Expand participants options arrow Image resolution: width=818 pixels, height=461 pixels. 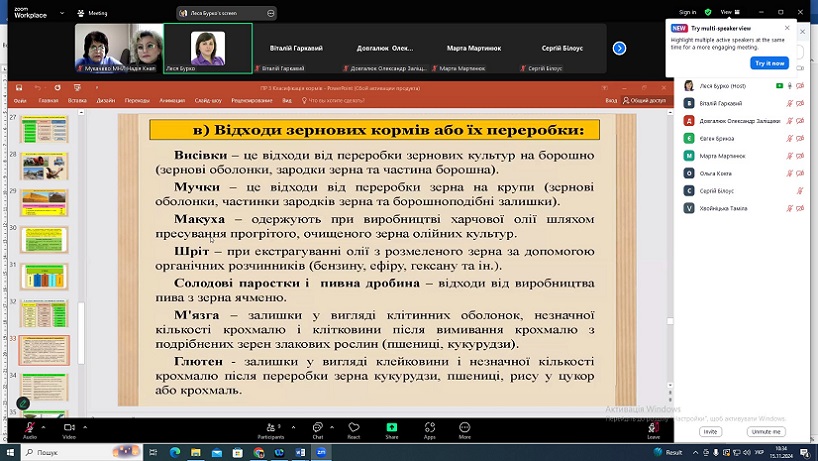[293, 427]
